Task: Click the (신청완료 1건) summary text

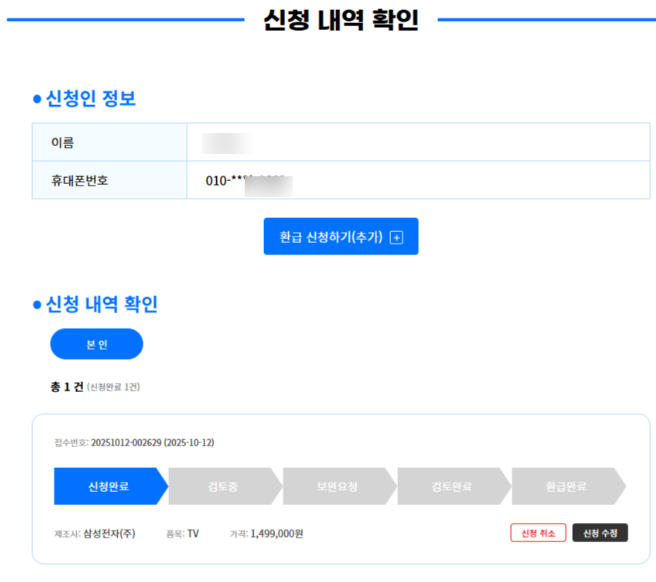Action: 113,387
